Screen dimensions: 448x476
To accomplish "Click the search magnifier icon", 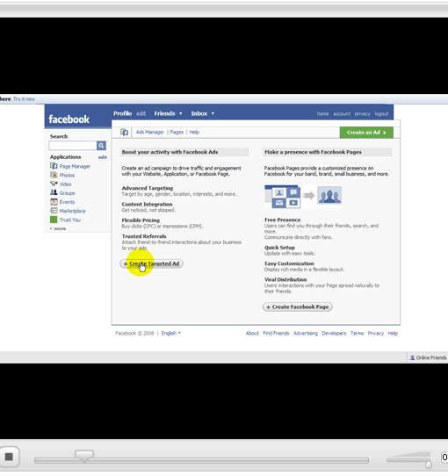I will click(x=101, y=146).
